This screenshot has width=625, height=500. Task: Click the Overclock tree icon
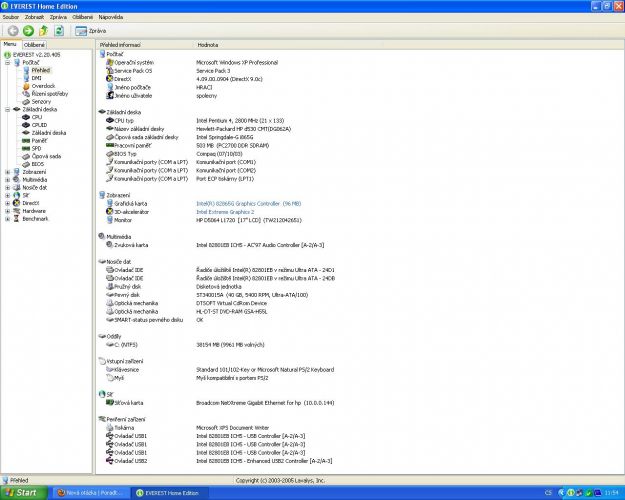tap(26, 86)
